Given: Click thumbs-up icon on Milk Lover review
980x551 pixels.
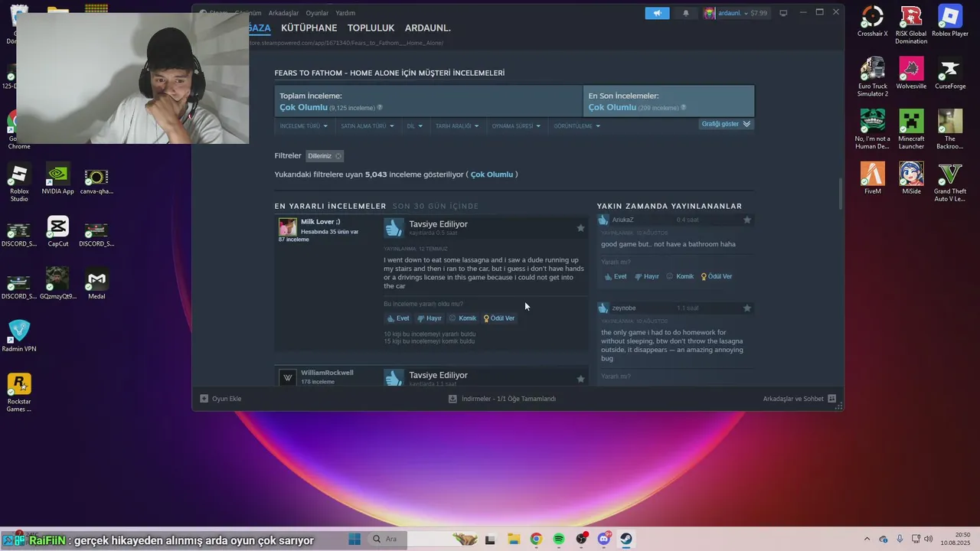Looking at the screenshot, I should [394, 227].
